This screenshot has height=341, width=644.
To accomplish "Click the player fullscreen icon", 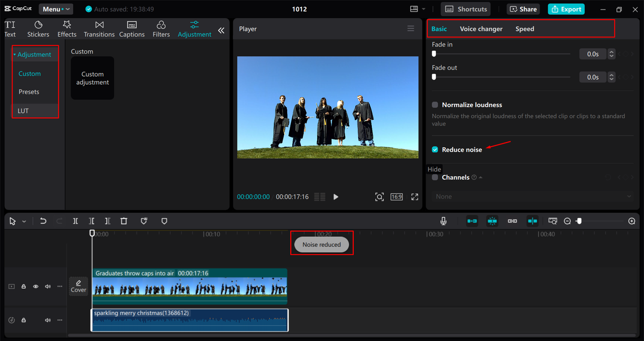I will coord(415,197).
